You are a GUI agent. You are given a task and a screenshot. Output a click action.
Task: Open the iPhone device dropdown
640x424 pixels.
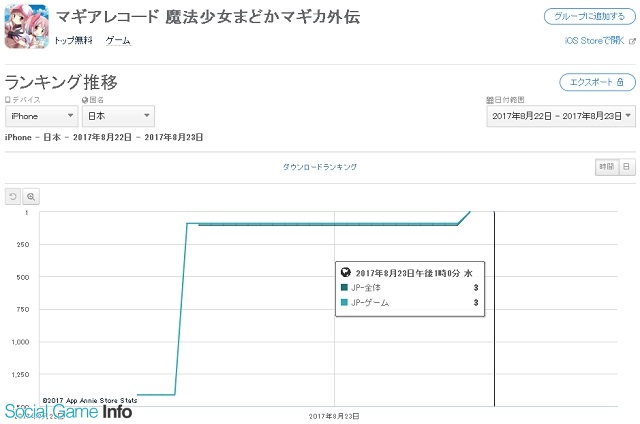pos(41,116)
